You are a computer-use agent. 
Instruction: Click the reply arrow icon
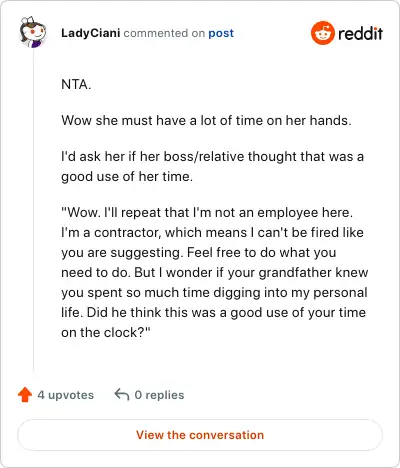[122, 395]
